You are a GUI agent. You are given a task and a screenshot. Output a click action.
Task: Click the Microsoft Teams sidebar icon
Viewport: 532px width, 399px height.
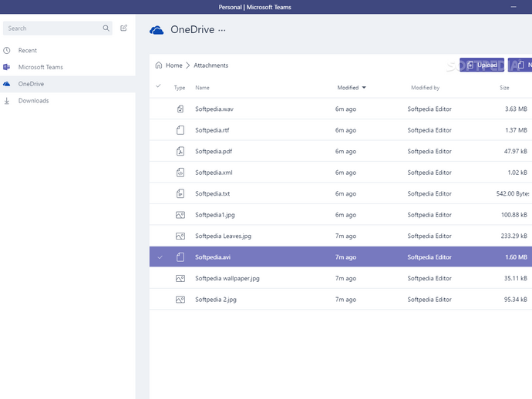[x=7, y=67]
